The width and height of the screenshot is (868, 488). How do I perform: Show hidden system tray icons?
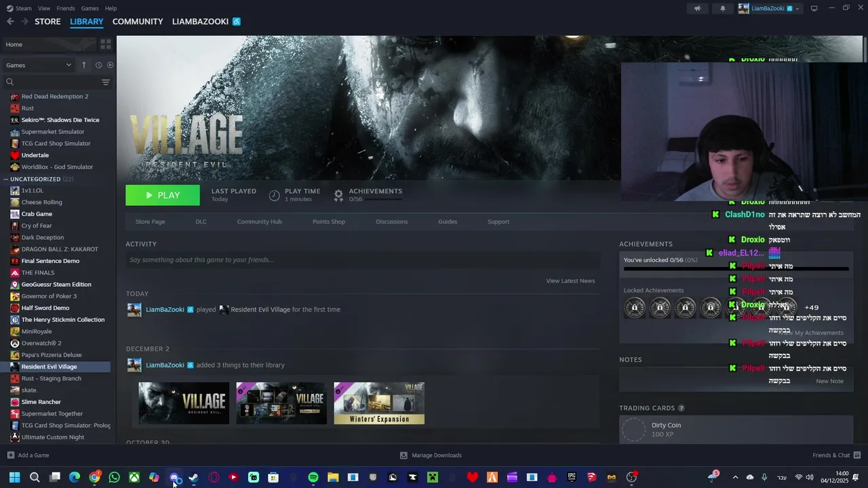point(735,477)
